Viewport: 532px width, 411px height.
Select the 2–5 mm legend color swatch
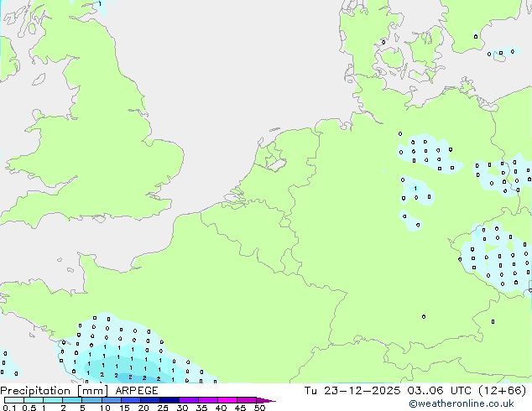72,400
